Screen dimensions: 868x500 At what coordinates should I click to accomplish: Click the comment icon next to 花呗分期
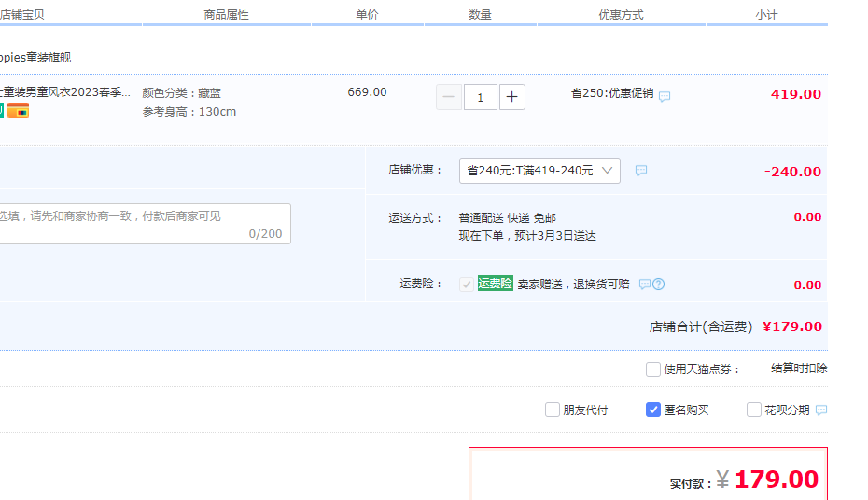821,410
